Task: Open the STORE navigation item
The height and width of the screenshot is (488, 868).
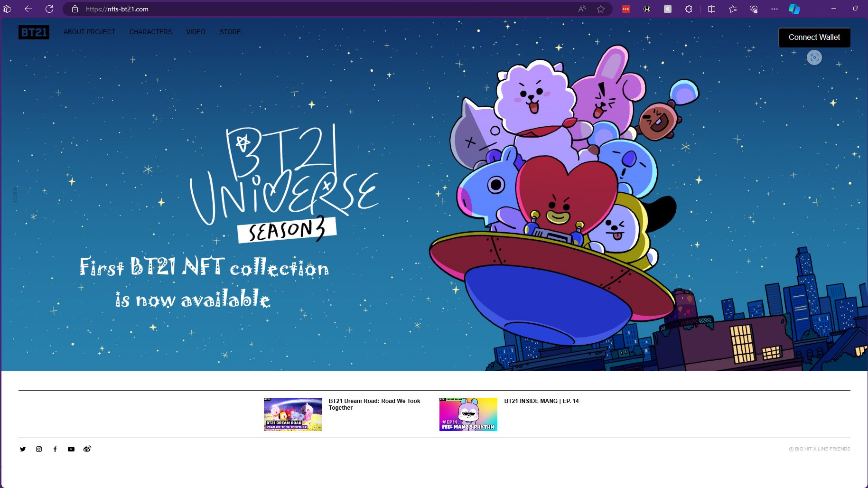Action: click(x=230, y=32)
